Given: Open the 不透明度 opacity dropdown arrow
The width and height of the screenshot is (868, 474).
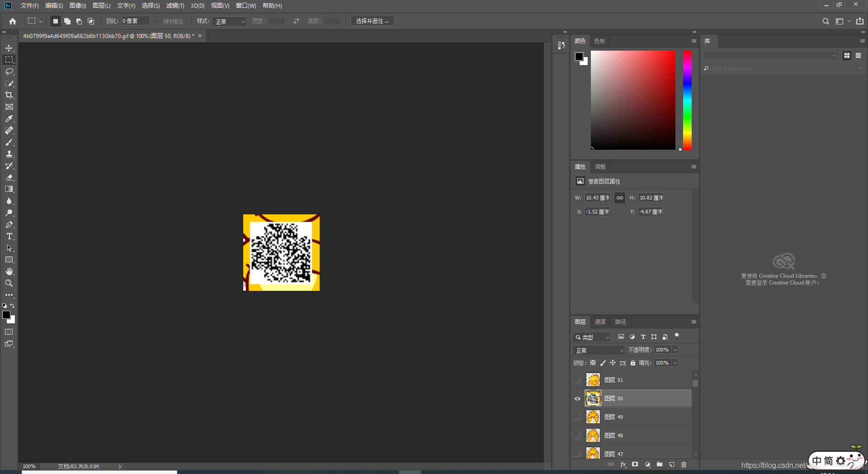Looking at the screenshot, I should tap(675, 350).
